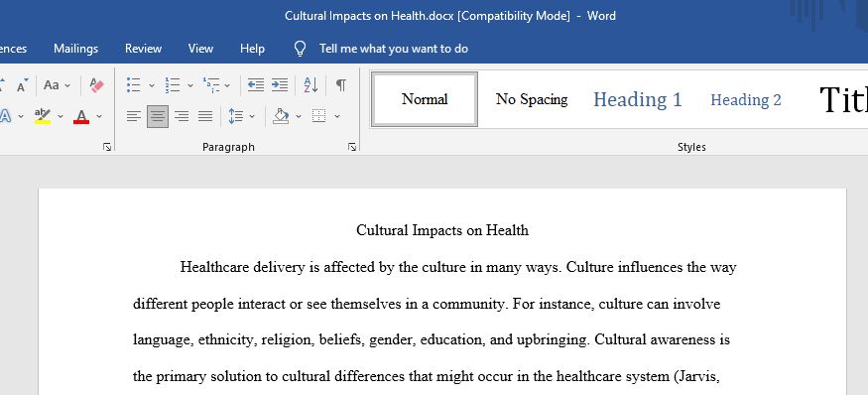Open Paragraph settings dialog launcher

click(x=352, y=147)
